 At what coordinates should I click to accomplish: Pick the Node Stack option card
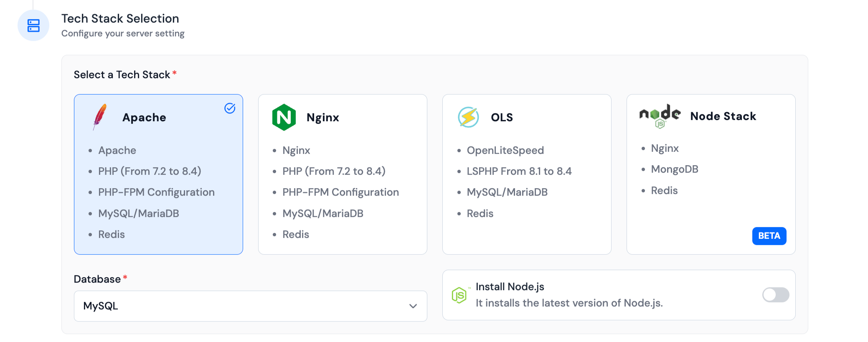coord(711,174)
